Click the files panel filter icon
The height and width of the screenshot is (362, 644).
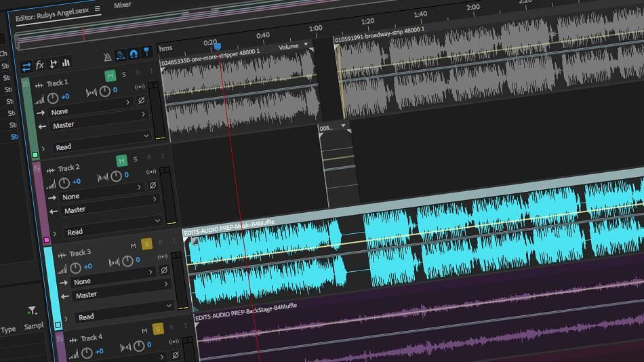point(32,310)
